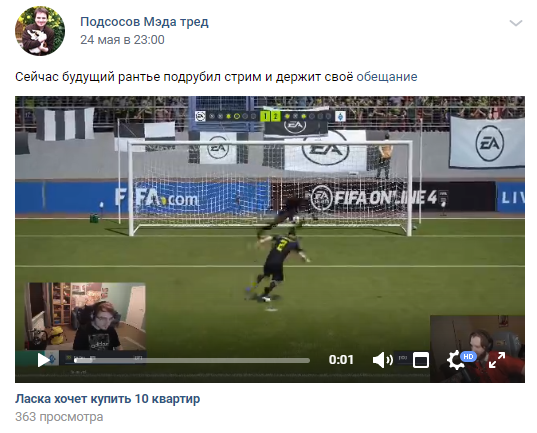Click the video frame at the goal net
This screenshot has width=537, height=433.
(x=271, y=187)
